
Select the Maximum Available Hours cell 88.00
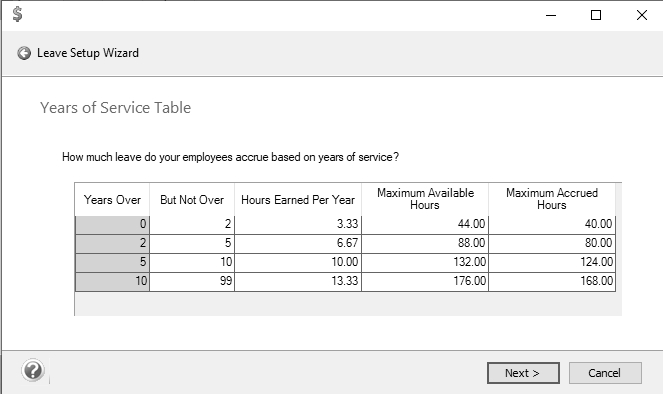click(425, 243)
